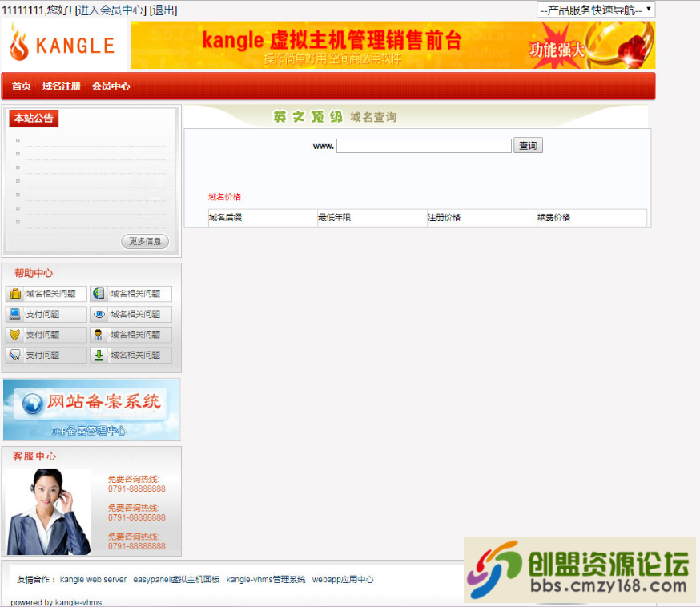Screen dimensions: 700x607
Task: Click the yellow briefcase help icon
Action: click(x=15, y=294)
